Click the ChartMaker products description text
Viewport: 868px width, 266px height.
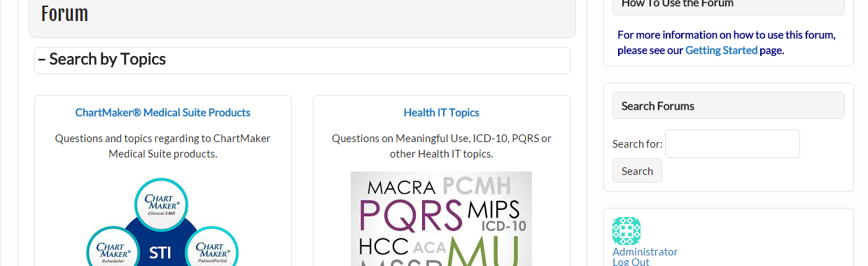point(162,146)
